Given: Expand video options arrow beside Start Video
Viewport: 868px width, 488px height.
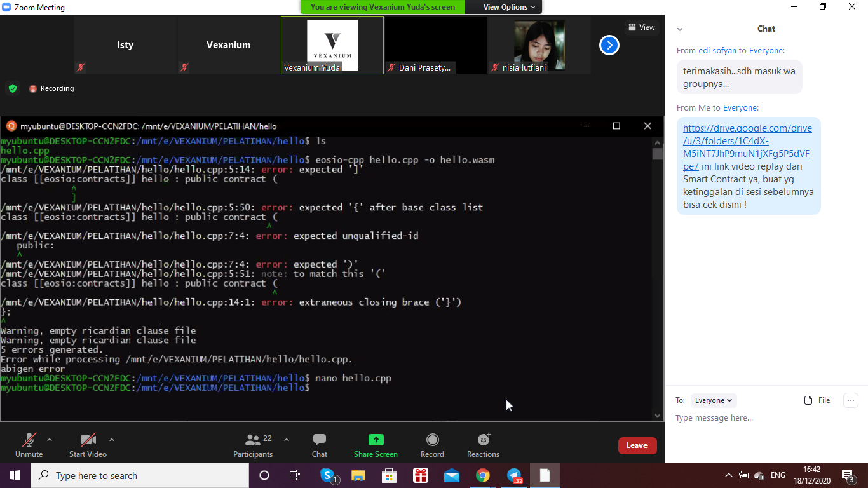Looking at the screenshot, I should pos(112,440).
